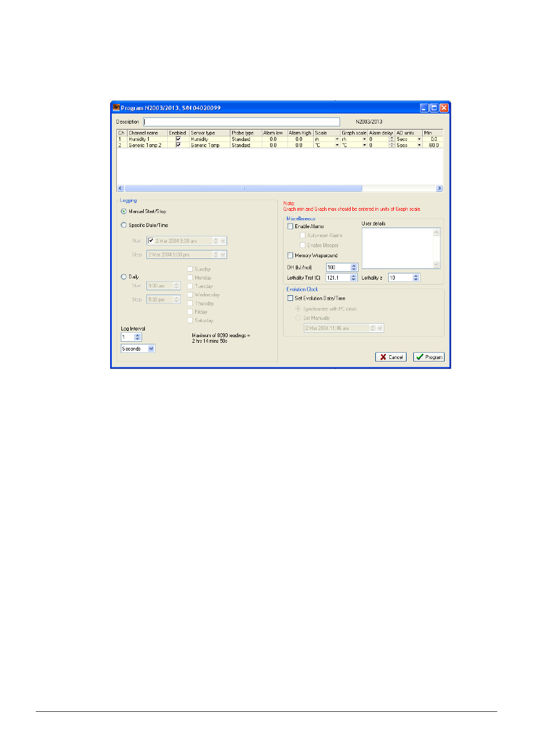Click the channel table horizontal scrollbar thumb
Screen dimensions: 533x756
pyautogui.click(x=243, y=188)
